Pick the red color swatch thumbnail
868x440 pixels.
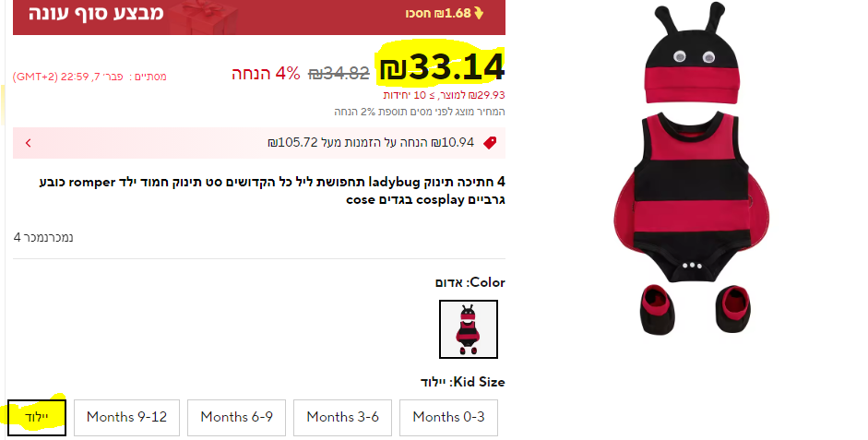469,329
